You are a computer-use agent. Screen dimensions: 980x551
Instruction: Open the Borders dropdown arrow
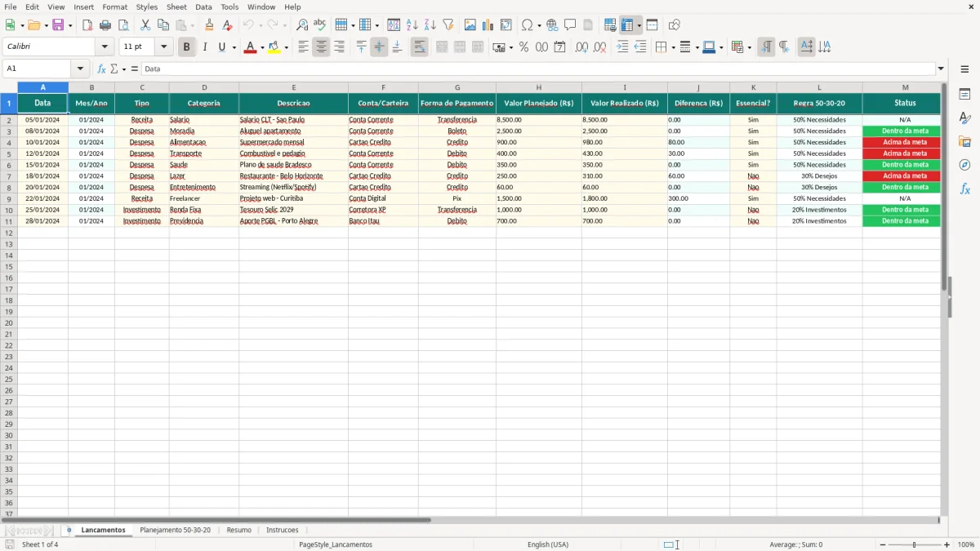coord(673,47)
